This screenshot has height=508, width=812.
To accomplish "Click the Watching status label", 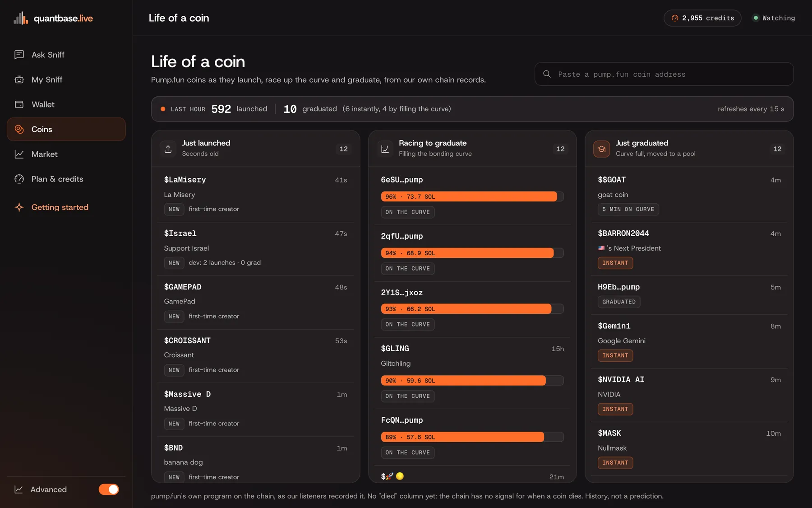I will (x=779, y=18).
